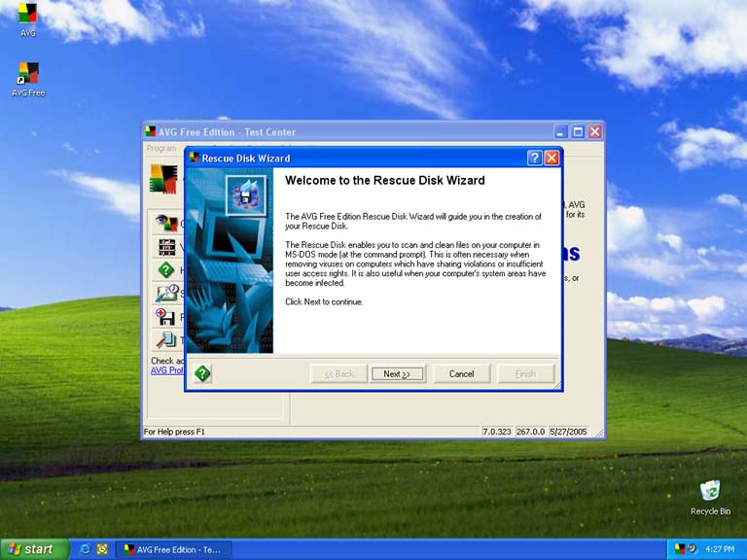
Task: Launch Internet Explorer from Quick Launch
Action: point(85,549)
